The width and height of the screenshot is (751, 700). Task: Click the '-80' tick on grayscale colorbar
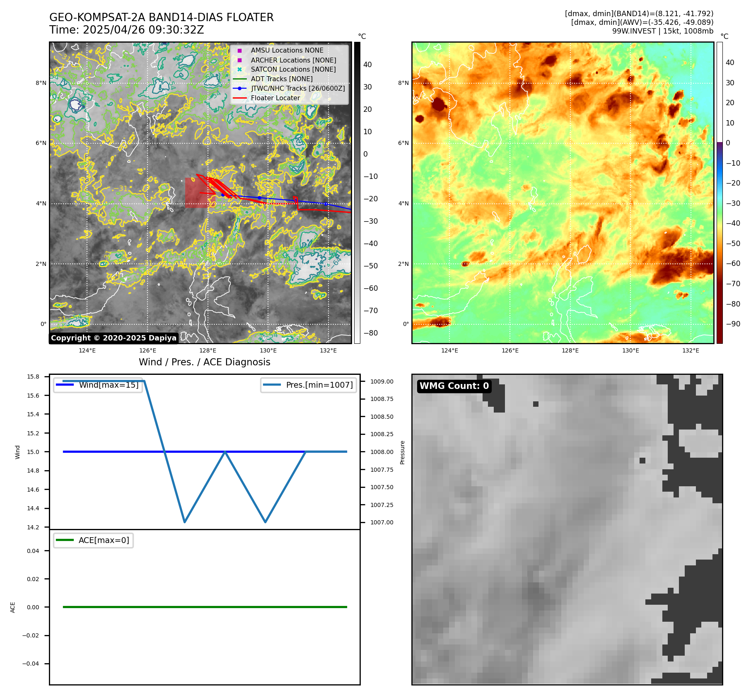(x=371, y=333)
